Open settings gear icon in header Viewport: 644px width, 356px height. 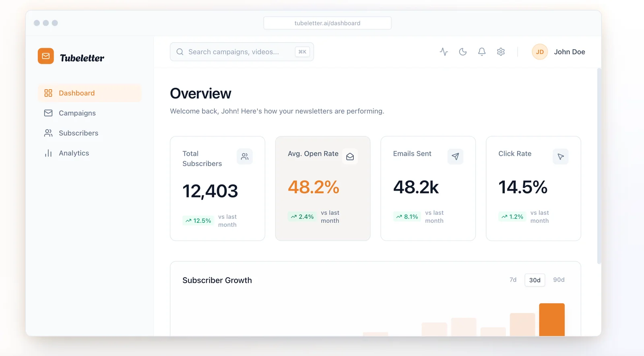click(501, 52)
